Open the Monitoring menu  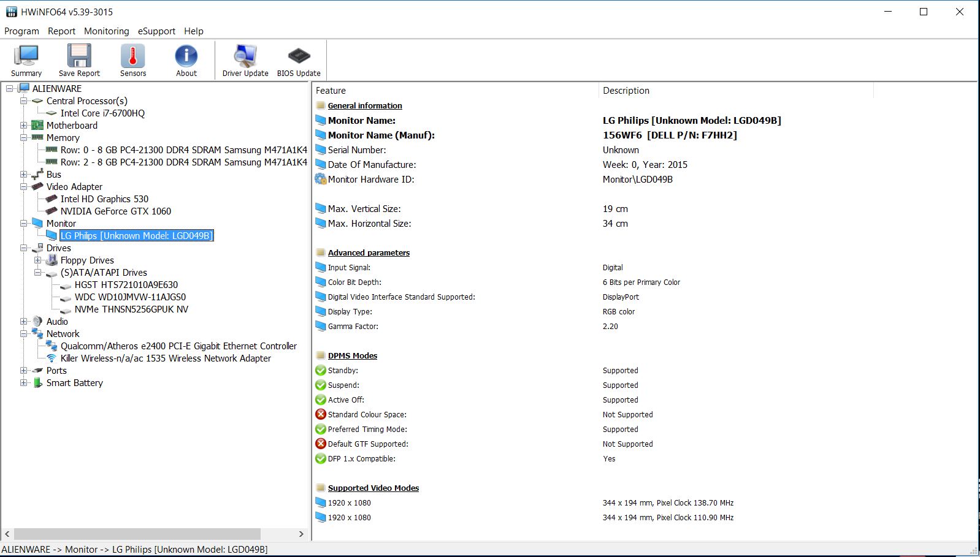[x=107, y=31]
